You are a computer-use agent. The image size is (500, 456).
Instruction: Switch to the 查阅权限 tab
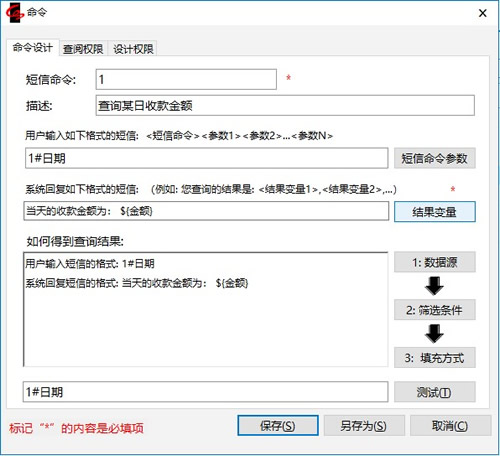click(83, 49)
